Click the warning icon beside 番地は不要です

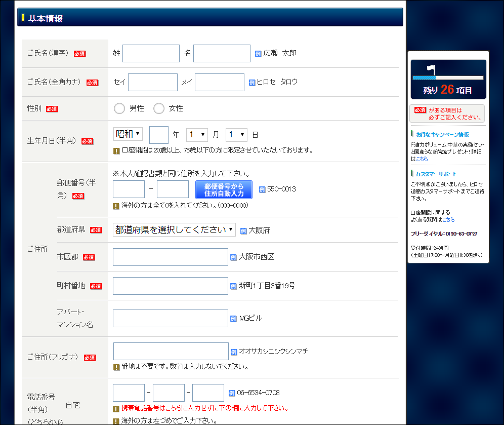pyautogui.click(x=116, y=367)
